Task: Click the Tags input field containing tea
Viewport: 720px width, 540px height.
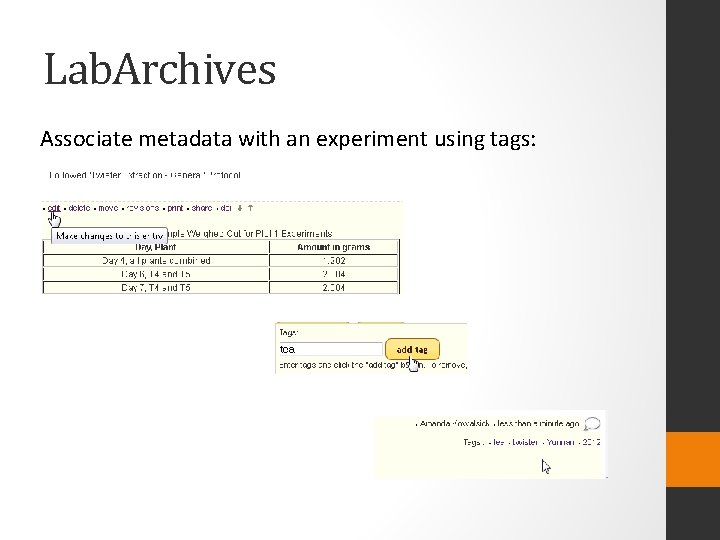Action: [331, 349]
